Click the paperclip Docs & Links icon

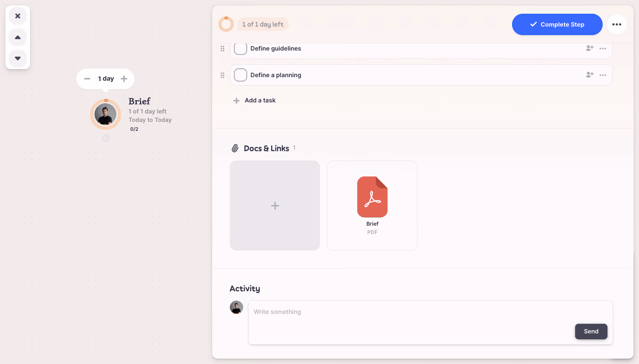235,148
